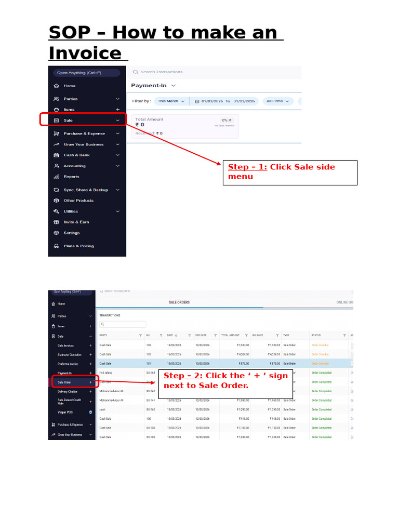
Task: Click the Sync, Share & Backup refresh icon
Action: [56, 190]
